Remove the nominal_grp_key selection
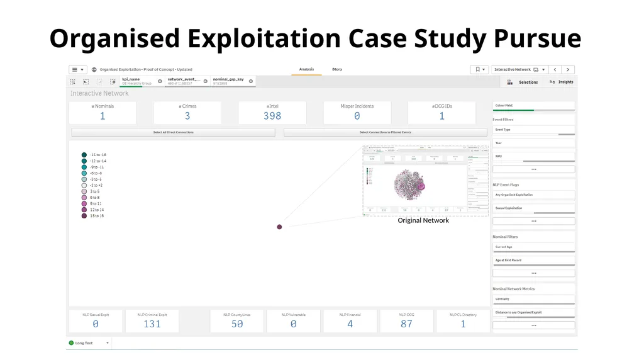 coord(250,81)
